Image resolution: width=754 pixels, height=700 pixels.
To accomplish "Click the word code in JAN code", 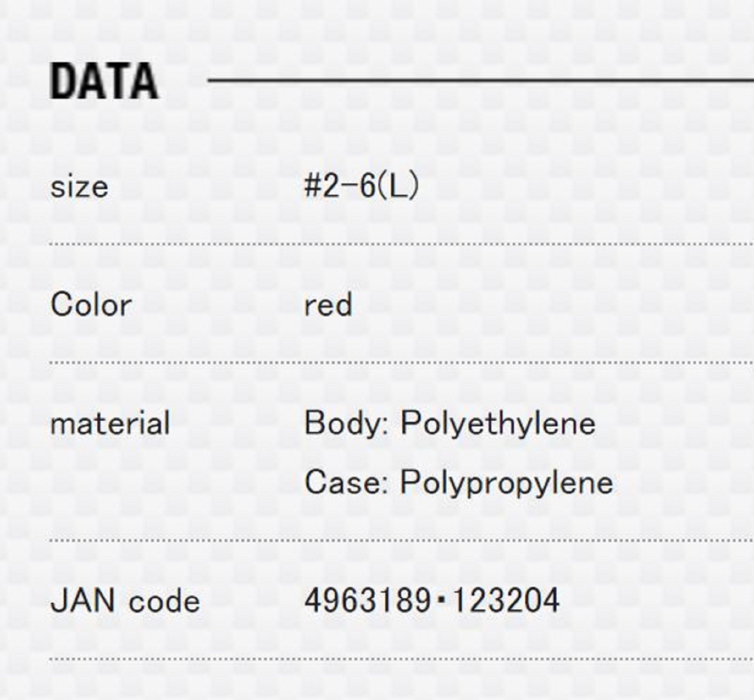I will 164,602.
